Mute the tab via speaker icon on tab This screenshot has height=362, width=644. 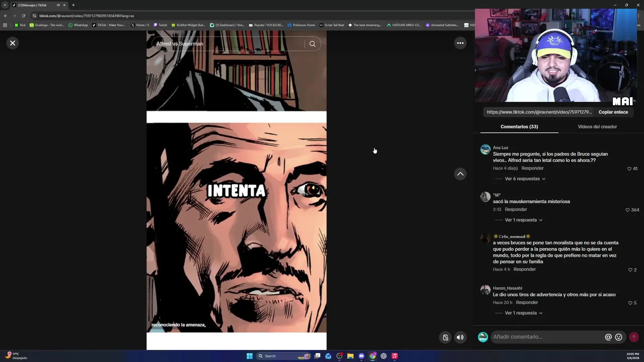[58, 5]
